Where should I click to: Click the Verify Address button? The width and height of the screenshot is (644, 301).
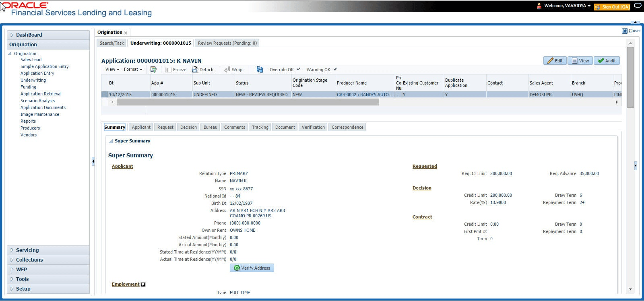(x=252, y=268)
